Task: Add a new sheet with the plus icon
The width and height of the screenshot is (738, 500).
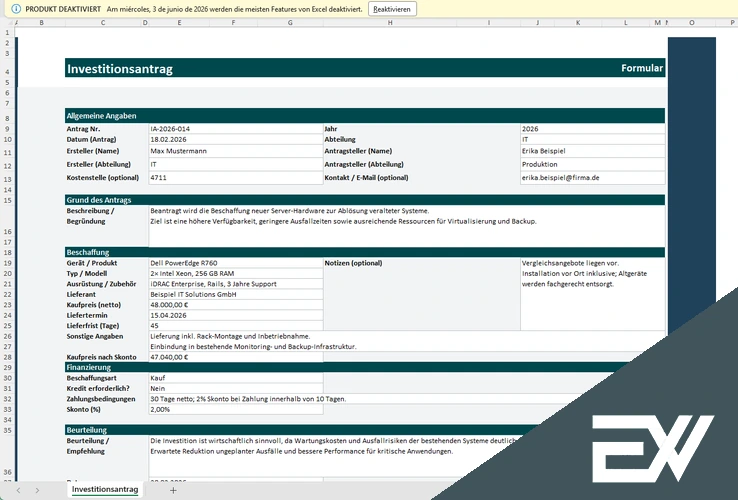Action: (x=173, y=490)
